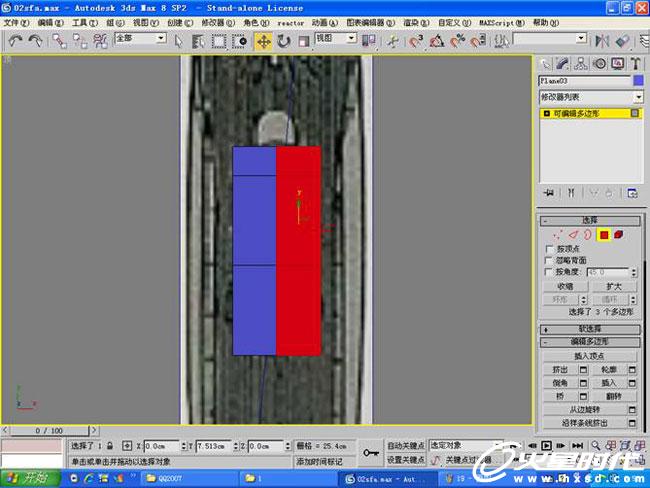650x488 pixels.
Task: Activate the Select and Move tool
Action: coord(263,41)
